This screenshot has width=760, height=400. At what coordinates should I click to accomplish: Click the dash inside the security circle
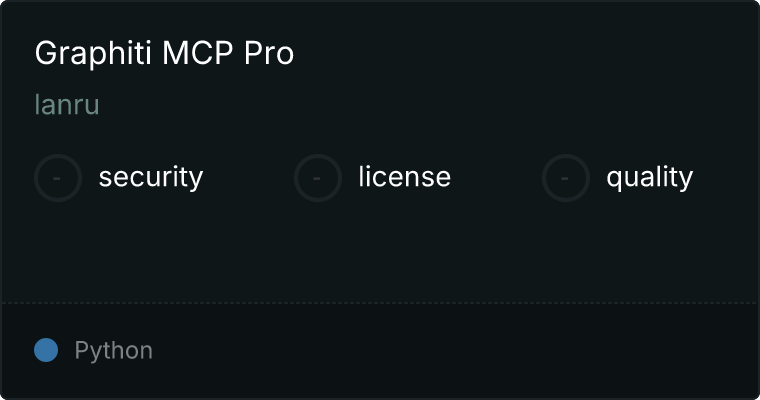[x=57, y=178]
